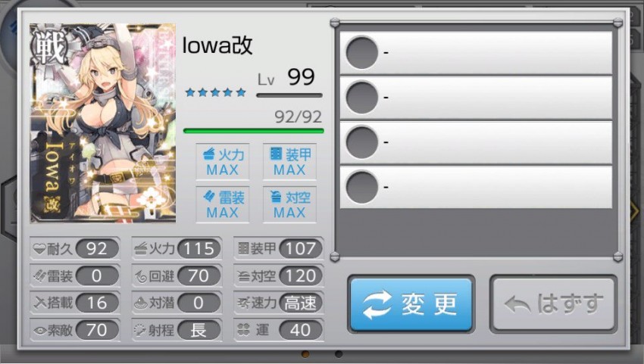This screenshot has width=644, height=364.
Task: Click the first page indicator dot
Action: pyautogui.click(x=305, y=353)
